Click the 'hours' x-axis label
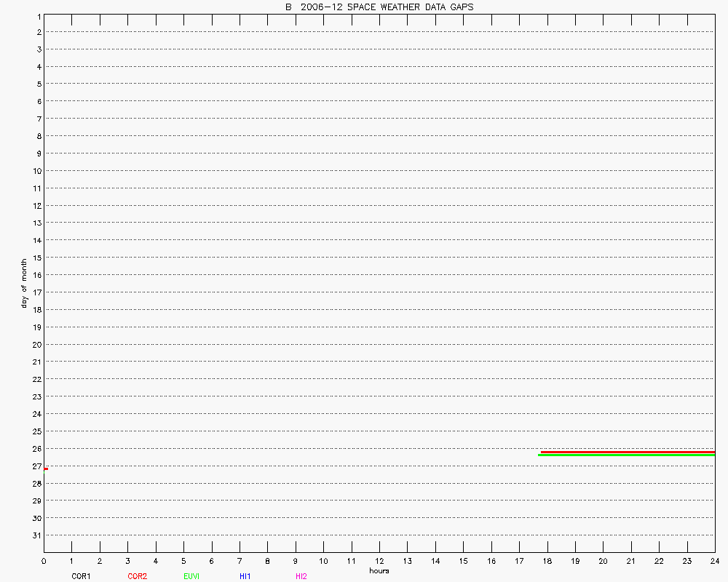Image resolution: width=728 pixels, height=582 pixels. pos(379,571)
